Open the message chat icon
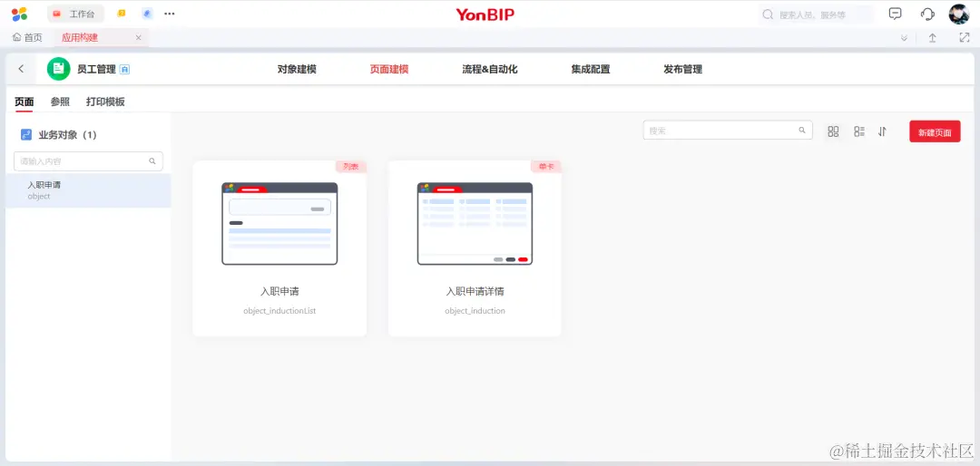Screen dimensions: 980x466 click(895, 14)
